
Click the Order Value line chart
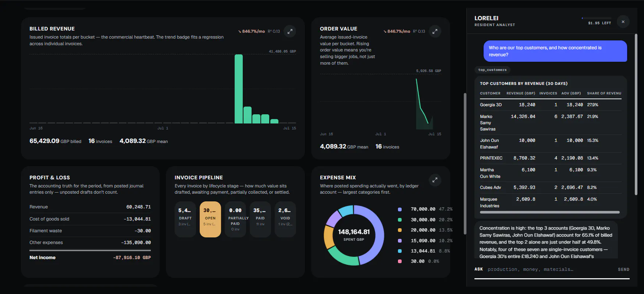pos(381,102)
